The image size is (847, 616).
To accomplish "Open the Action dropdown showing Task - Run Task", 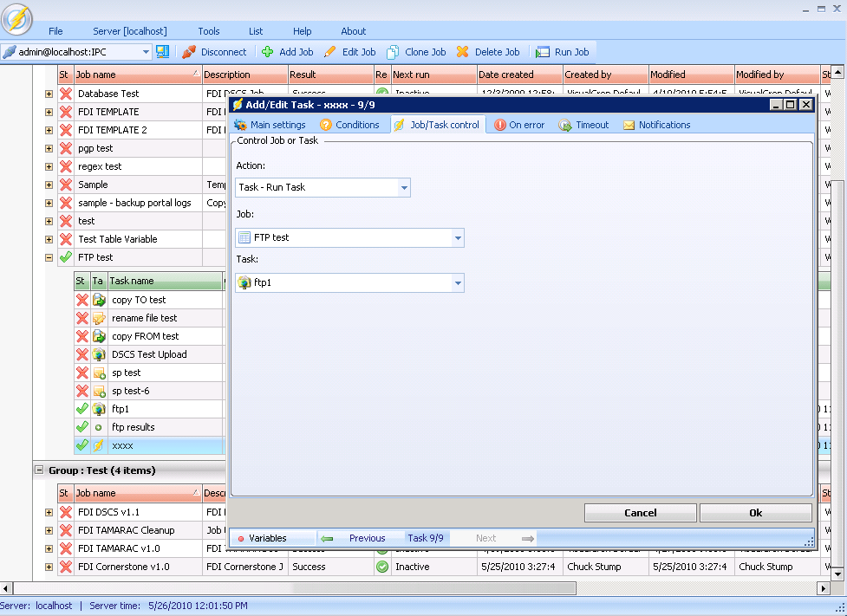I will click(404, 187).
